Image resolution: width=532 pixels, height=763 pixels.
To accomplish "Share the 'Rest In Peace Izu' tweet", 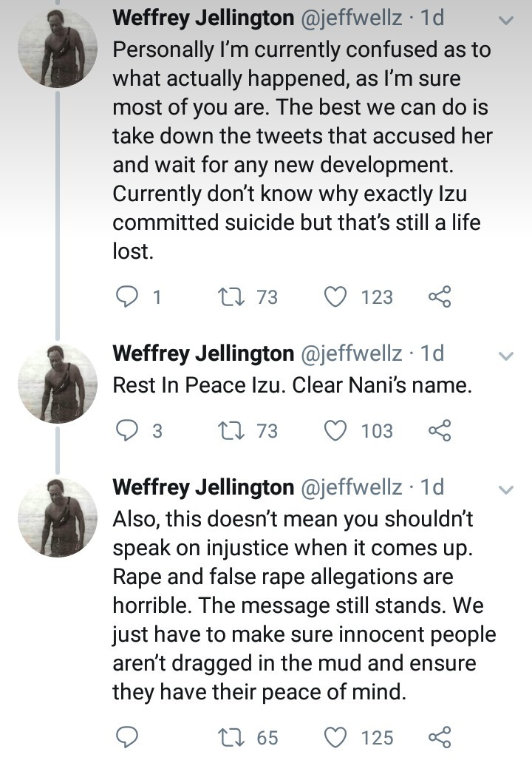I will click(x=439, y=430).
